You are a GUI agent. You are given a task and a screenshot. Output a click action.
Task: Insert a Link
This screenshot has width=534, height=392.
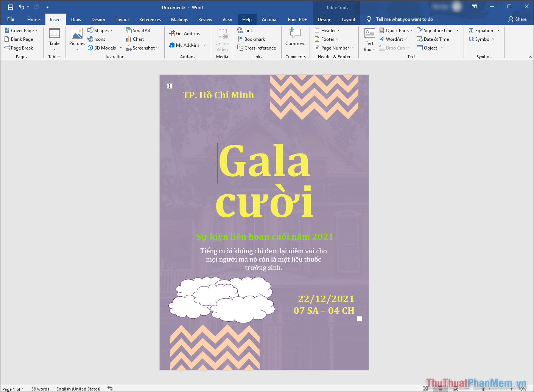pyautogui.click(x=245, y=30)
